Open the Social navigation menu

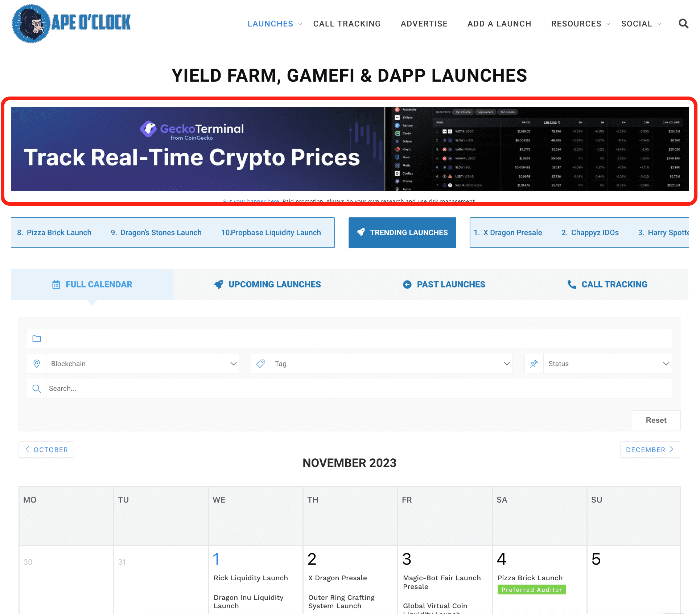(x=642, y=24)
